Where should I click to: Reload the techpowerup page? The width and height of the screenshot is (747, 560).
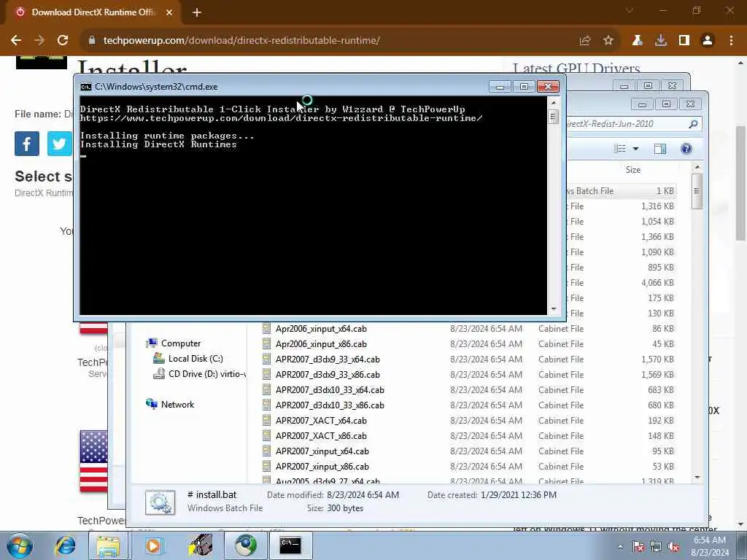tap(63, 41)
